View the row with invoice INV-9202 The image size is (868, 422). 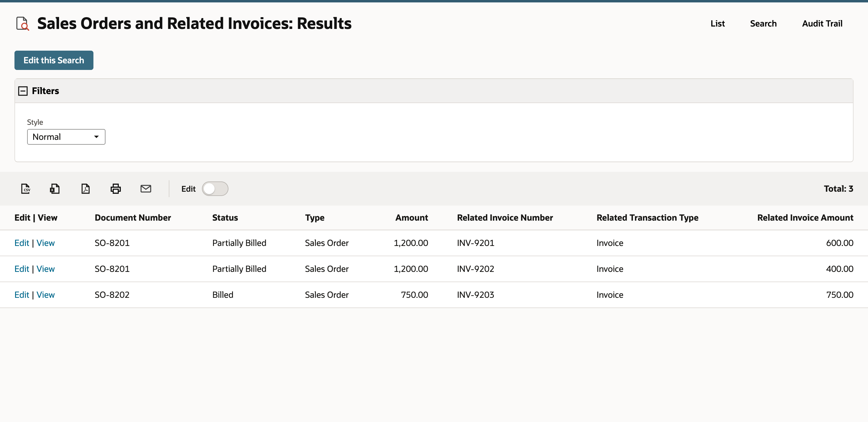pyautogui.click(x=46, y=269)
